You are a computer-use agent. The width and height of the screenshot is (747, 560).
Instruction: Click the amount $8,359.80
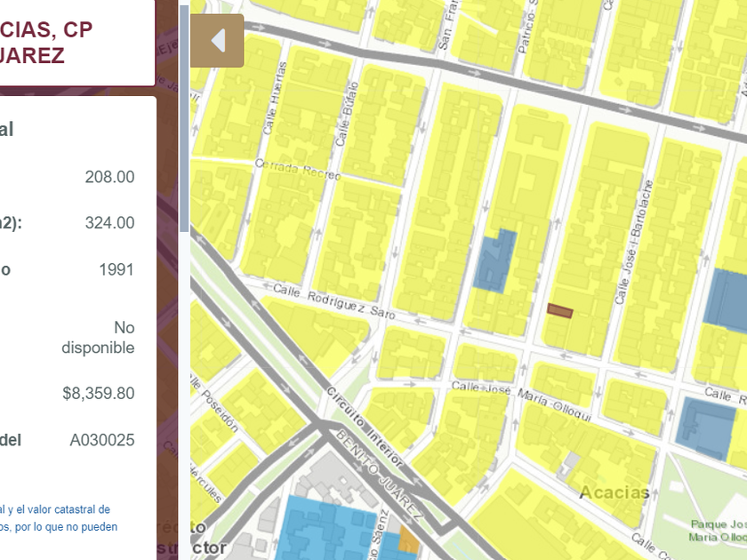[99, 393]
